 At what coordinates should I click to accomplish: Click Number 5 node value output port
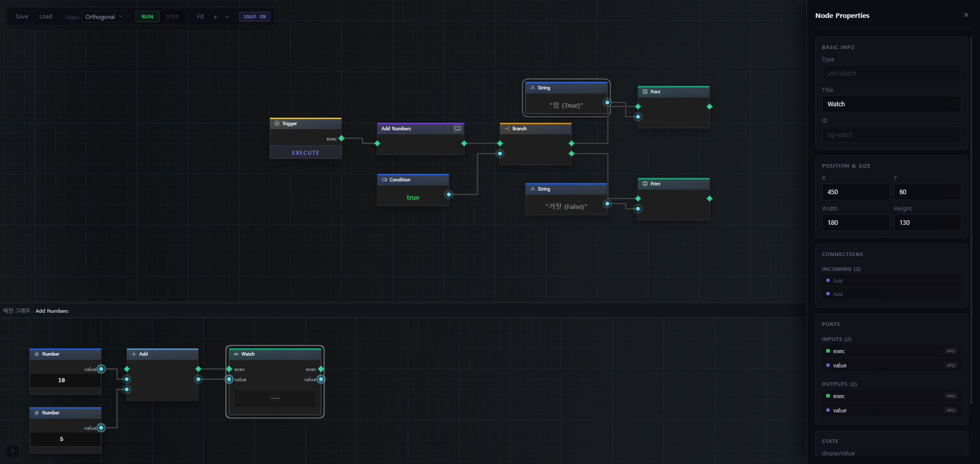pos(101,428)
